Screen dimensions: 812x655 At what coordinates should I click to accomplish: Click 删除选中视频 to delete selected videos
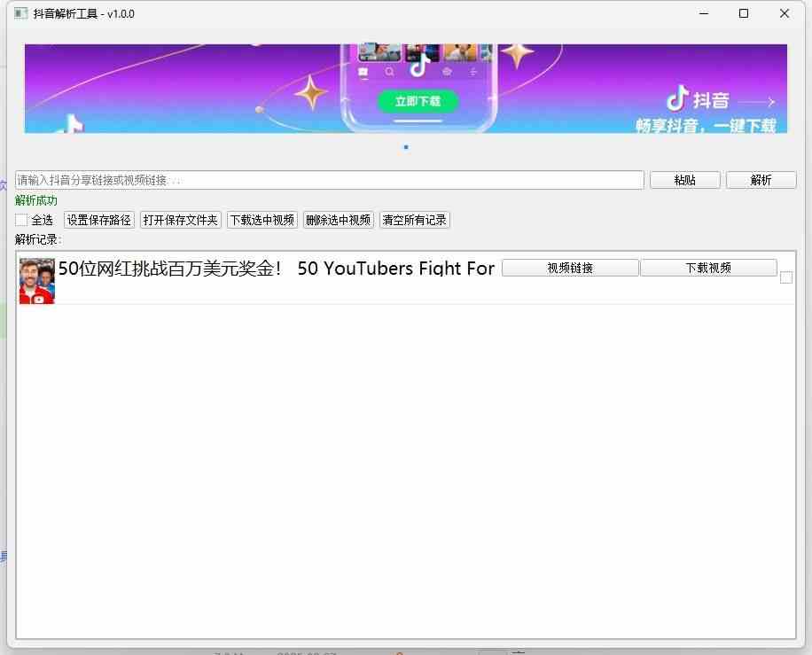click(338, 219)
